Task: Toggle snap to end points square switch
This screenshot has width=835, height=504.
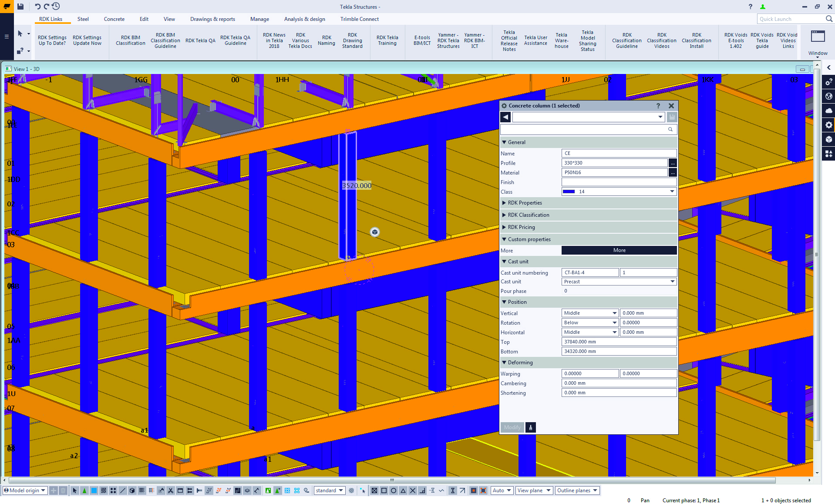Action: coord(384,491)
